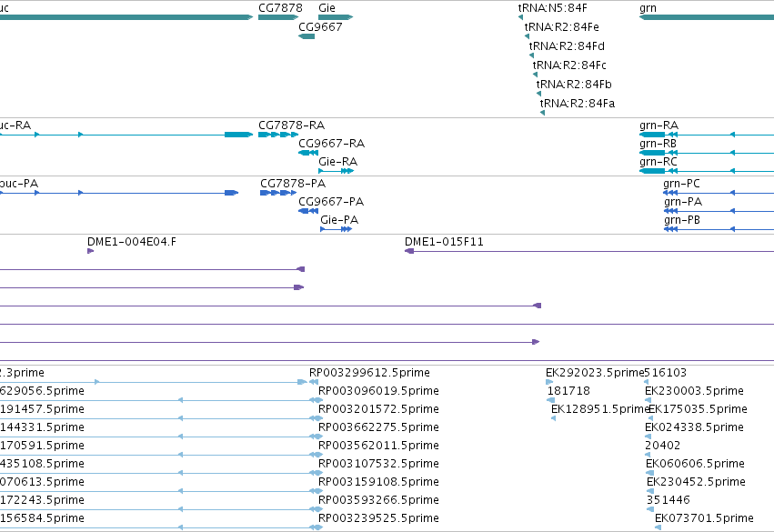
Task: Select the grn-PB protein label
Action: [682, 220]
